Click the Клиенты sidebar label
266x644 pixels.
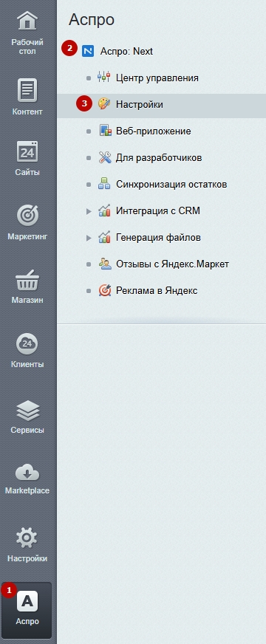tap(27, 364)
